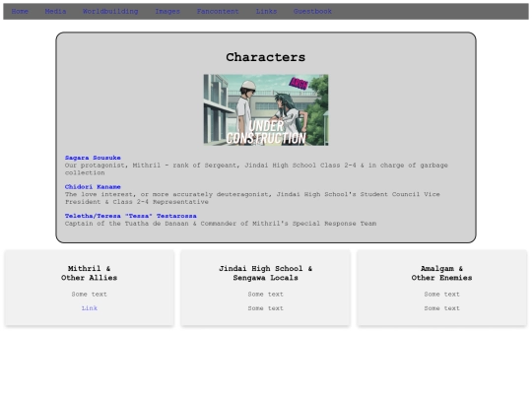
Task: Select the Amalgam & Other Enemies heading
Action: tap(441, 273)
